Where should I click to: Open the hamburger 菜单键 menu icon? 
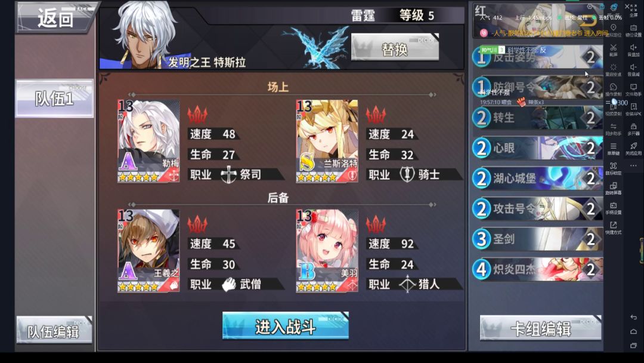click(613, 149)
